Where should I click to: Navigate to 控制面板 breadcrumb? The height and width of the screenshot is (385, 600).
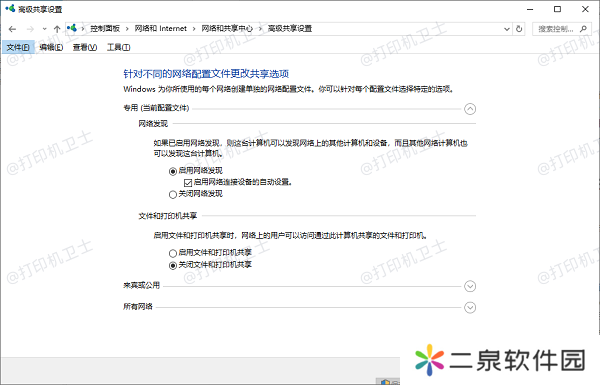[x=105, y=29]
